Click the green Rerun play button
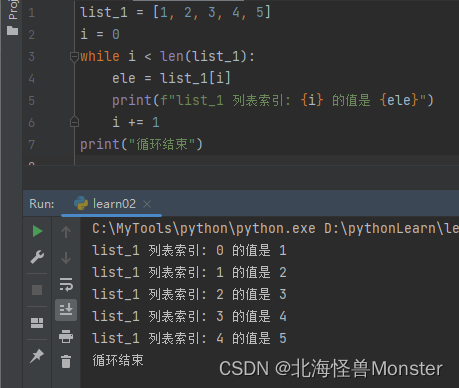459x388 pixels. coord(37,231)
